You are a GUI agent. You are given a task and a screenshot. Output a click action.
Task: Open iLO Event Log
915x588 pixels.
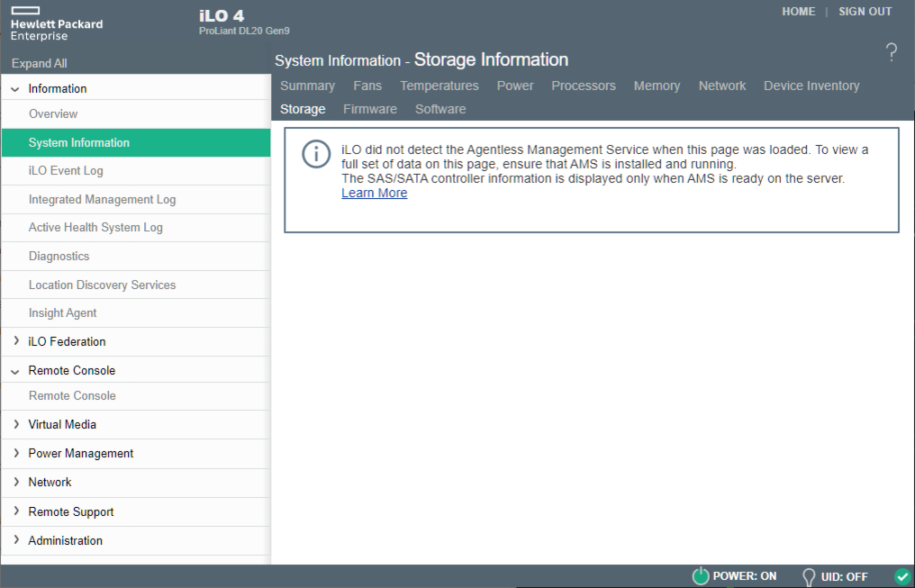pos(136,171)
